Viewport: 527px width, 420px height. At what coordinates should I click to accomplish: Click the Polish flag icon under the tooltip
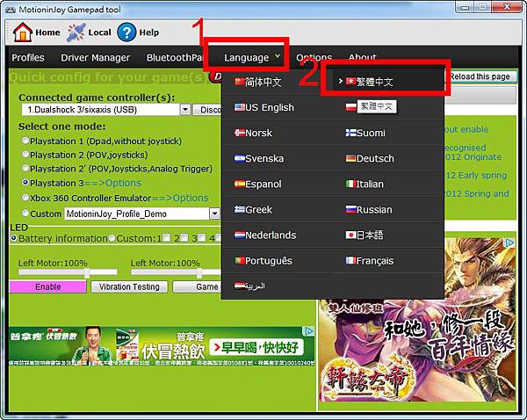point(350,107)
